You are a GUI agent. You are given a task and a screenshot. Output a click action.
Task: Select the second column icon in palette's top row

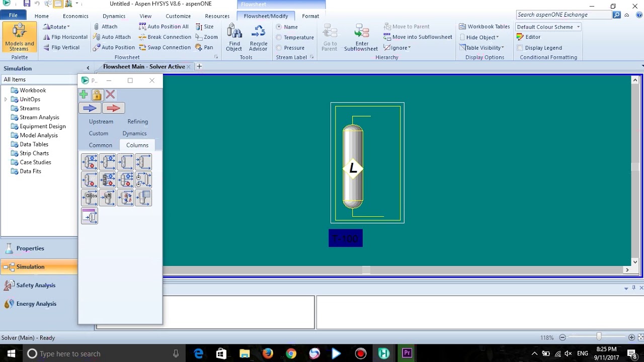point(108,162)
